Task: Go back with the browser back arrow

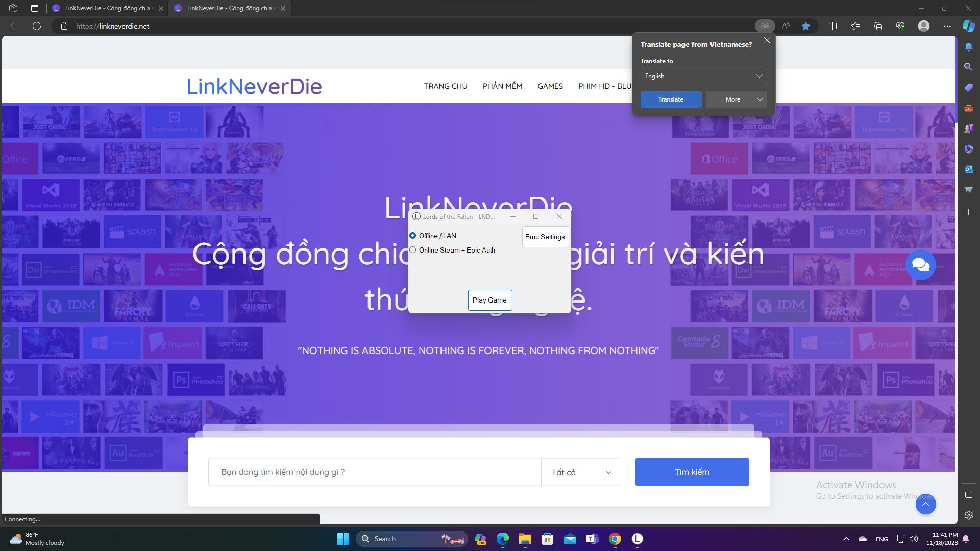Action: pyautogui.click(x=14, y=26)
